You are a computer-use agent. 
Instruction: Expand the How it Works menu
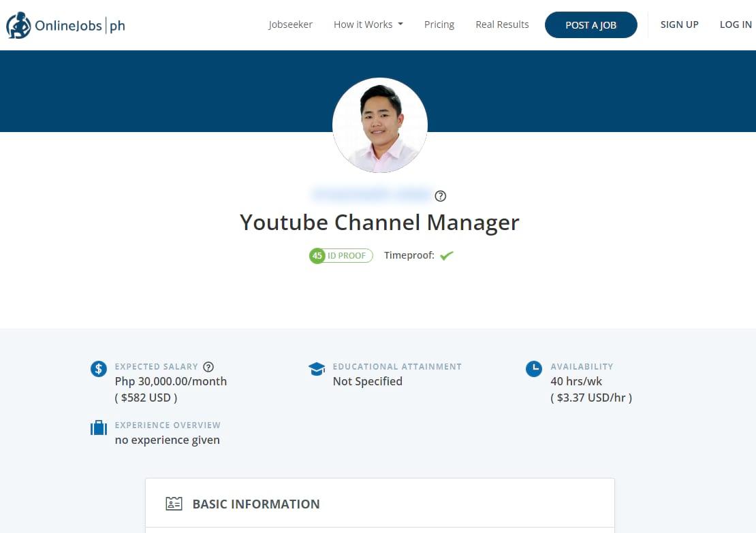(364, 24)
